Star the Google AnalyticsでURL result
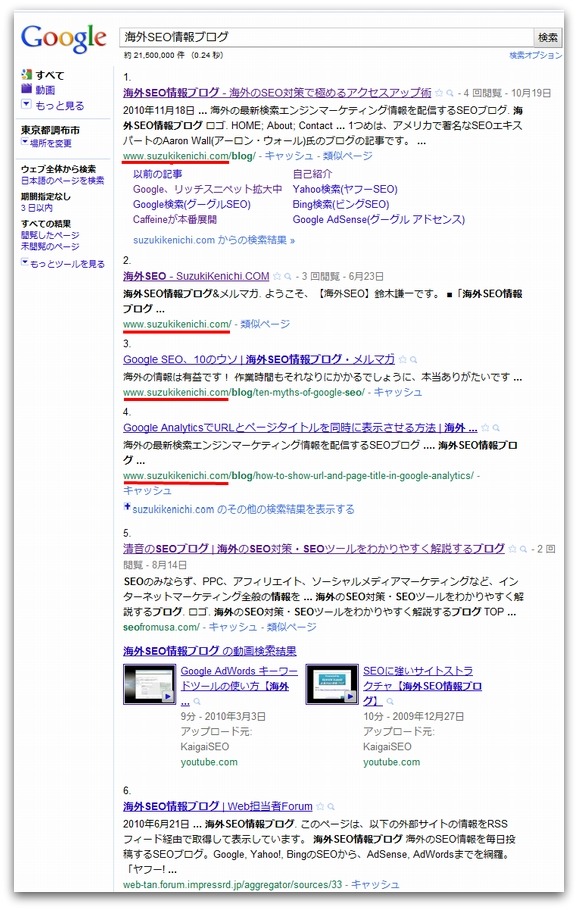Viewport: 578px width, 910px height. (485, 428)
